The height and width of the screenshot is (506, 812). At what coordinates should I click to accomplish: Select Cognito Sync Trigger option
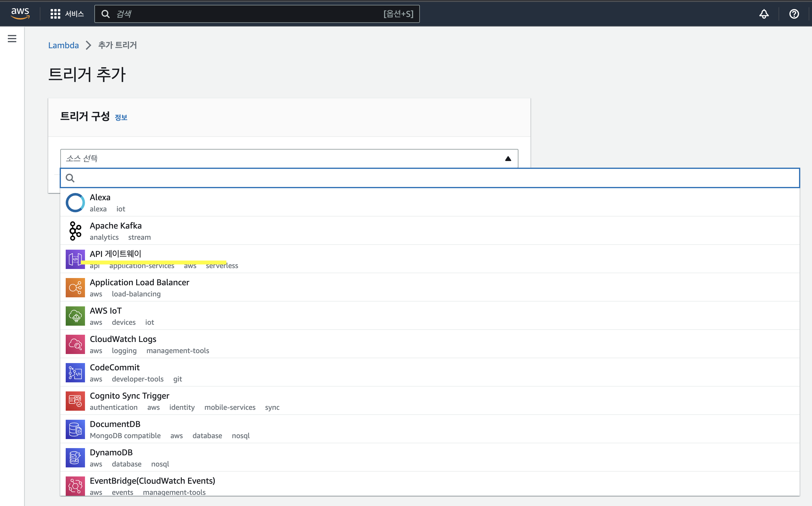point(129,396)
